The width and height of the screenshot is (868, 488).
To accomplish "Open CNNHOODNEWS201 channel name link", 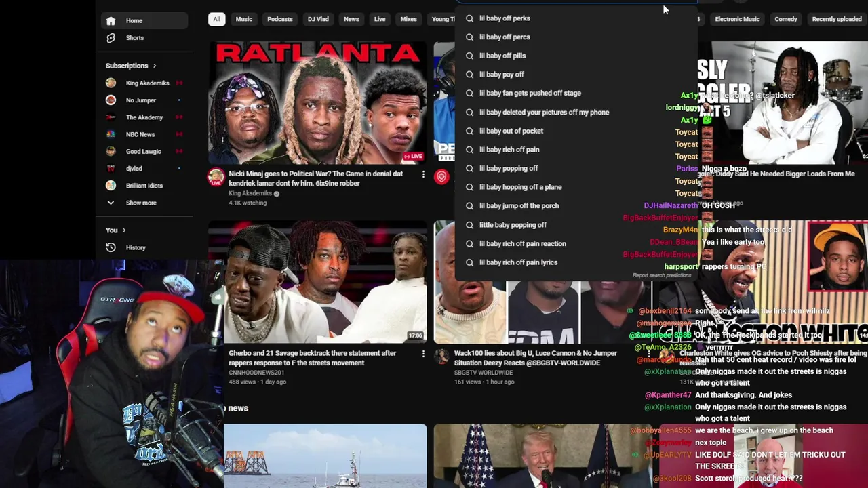I will 256,373.
